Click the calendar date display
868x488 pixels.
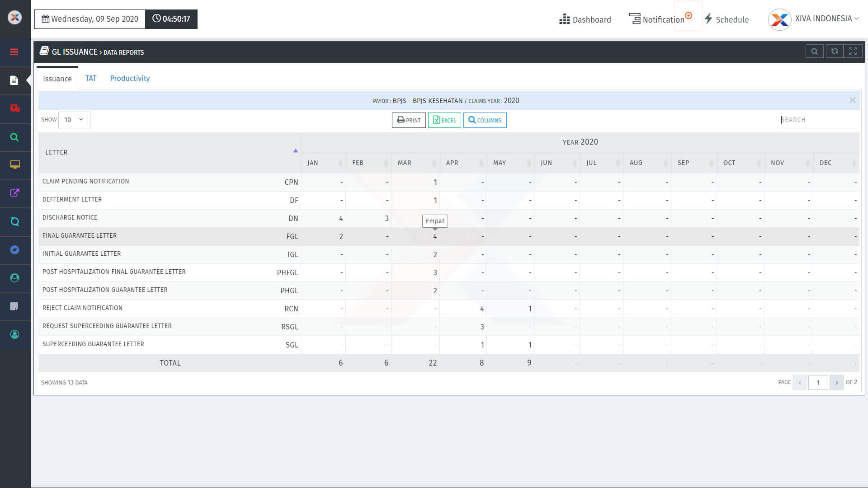tap(90, 19)
